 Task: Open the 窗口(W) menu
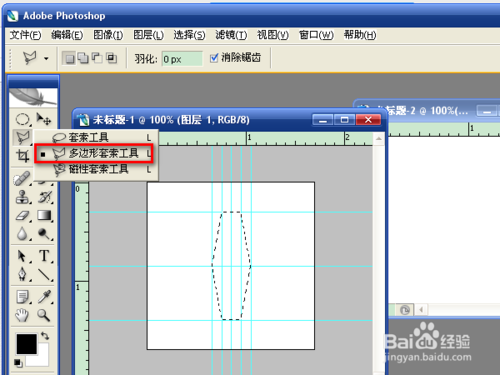tap(316, 35)
